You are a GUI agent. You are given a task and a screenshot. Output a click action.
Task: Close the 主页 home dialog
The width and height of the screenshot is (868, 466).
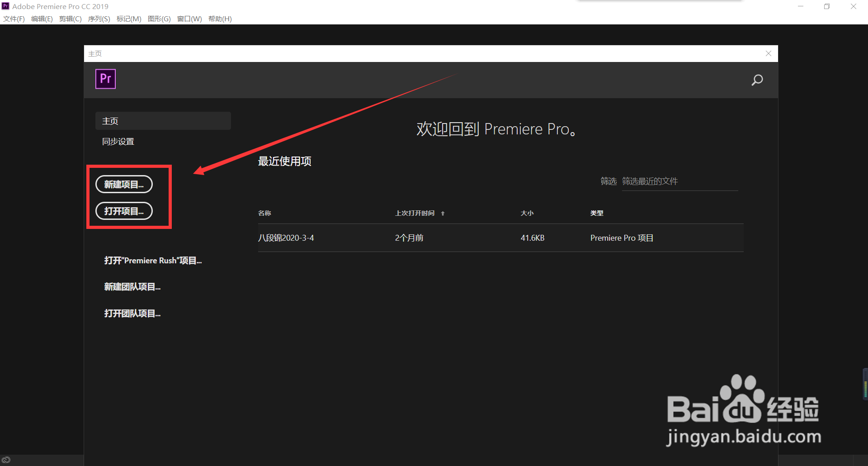click(x=769, y=53)
